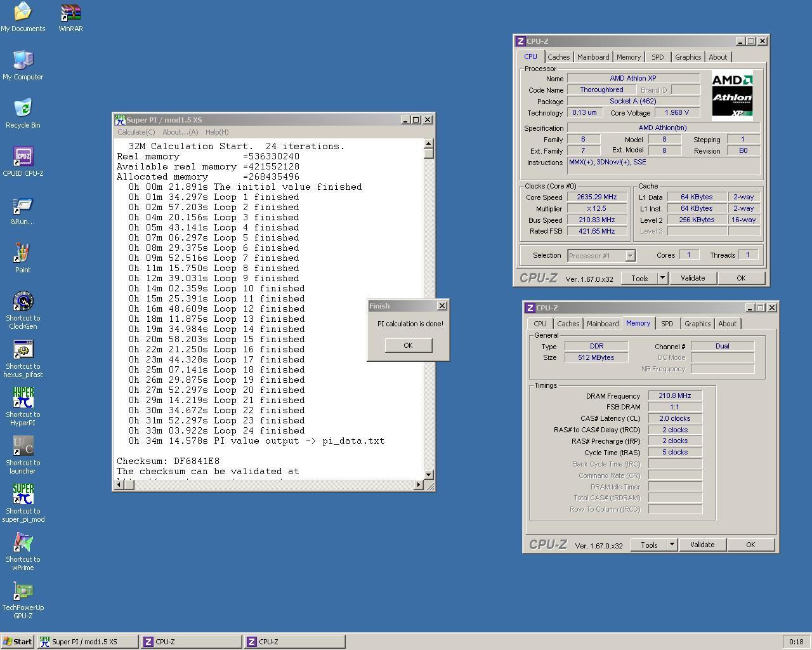Click the Core Voltage value 1.968 V
The width and height of the screenshot is (812, 650).
point(677,112)
